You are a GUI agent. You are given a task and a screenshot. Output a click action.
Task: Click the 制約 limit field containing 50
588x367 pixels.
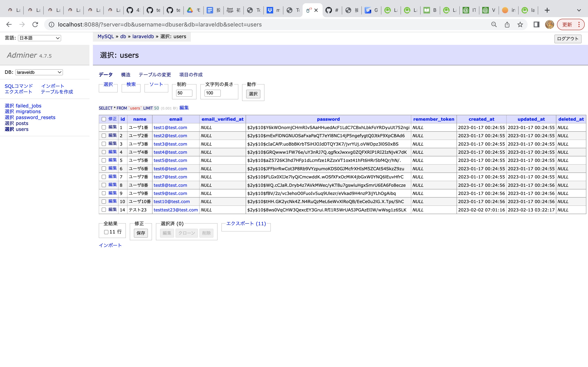tap(184, 93)
